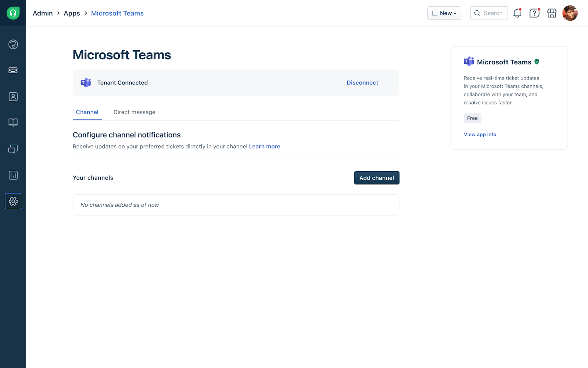Disconnect the connected tenant
This screenshot has height=368, width=588.
(x=362, y=83)
